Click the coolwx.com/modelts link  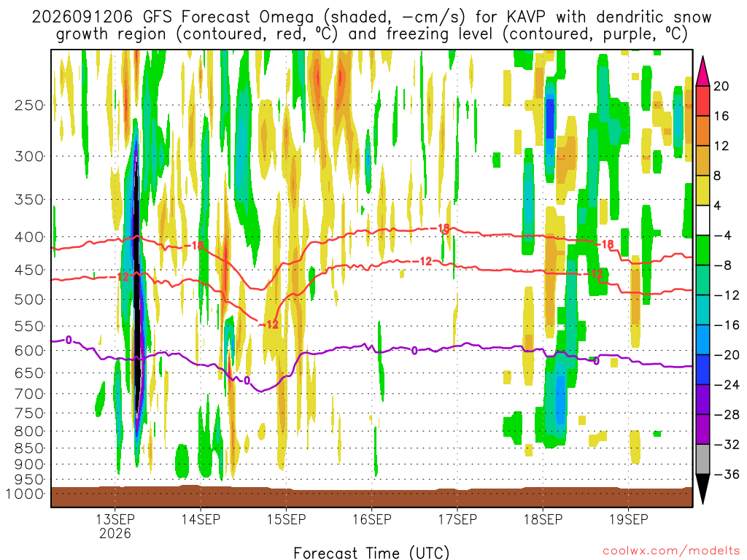pyautogui.click(x=671, y=551)
